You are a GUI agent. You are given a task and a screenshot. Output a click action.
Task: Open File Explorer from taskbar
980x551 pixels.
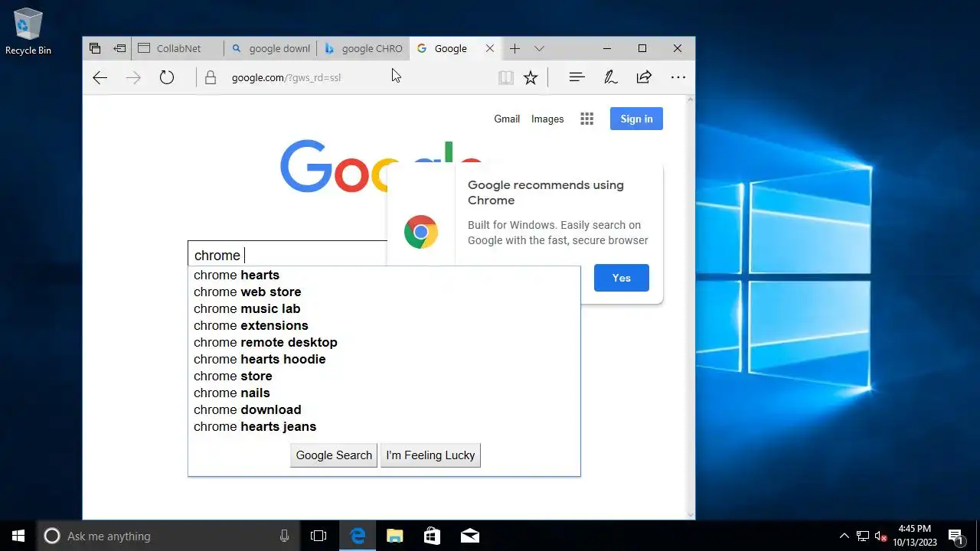394,536
